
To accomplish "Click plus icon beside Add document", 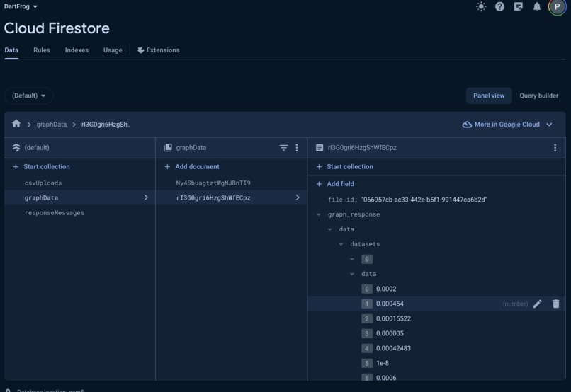I will (x=167, y=166).
